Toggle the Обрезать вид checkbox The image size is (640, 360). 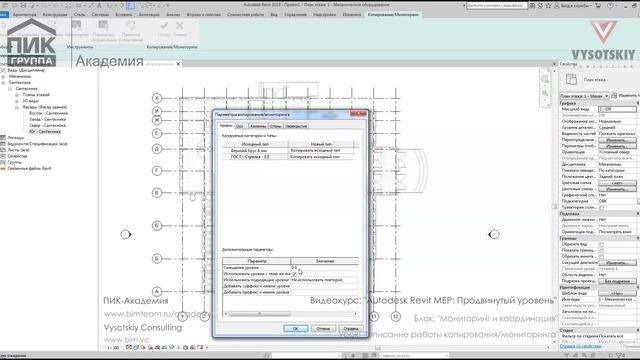tap(601, 244)
